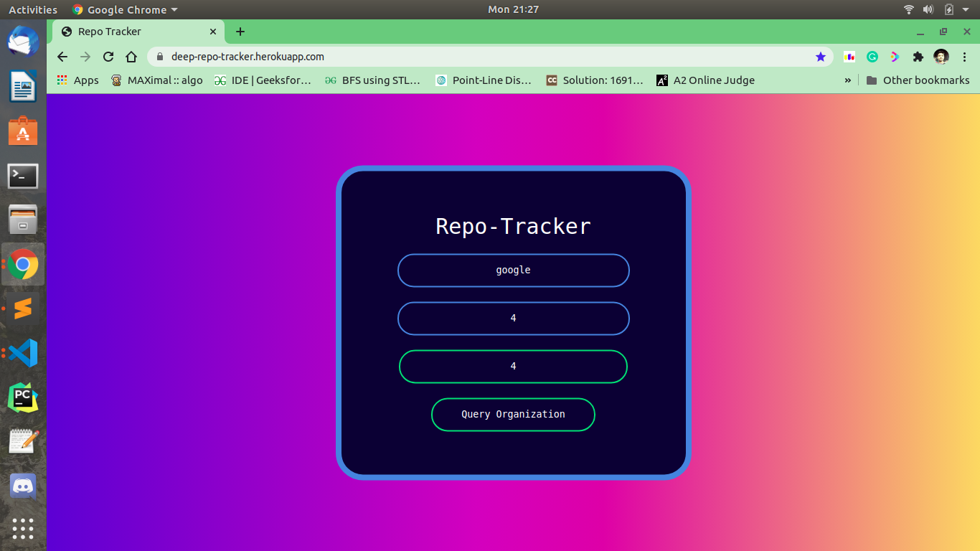Open the MAXimal :: algo bookmark
The width and height of the screenshot is (980, 551).
156,80
